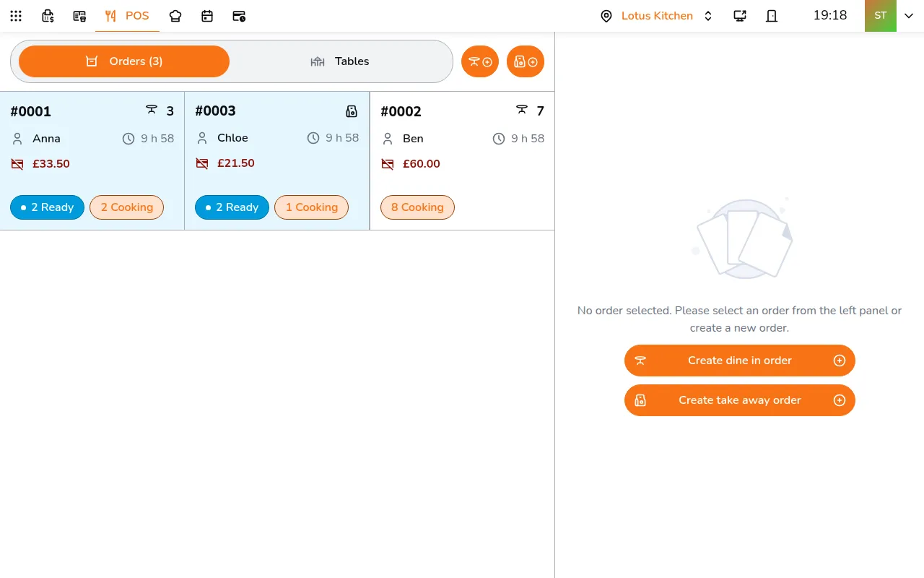Click Create dine in order button
924x578 pixels.
740,361
